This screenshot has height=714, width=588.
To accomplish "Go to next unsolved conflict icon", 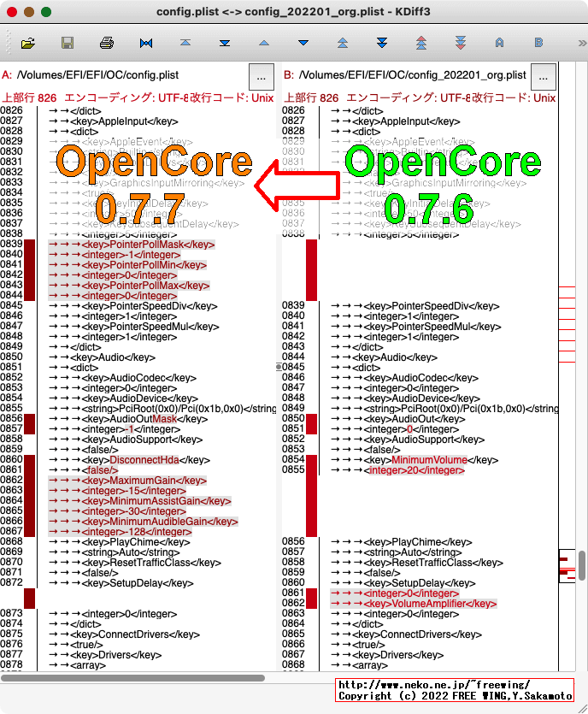I will pyautogui.click(x=461, y=43).
